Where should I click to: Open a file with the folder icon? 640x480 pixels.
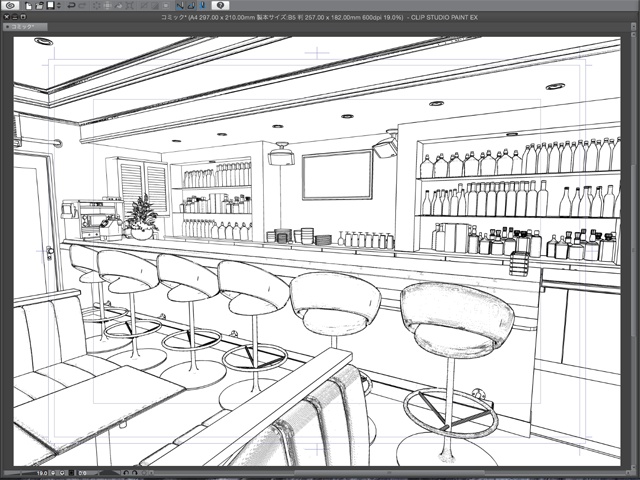coord(39,6)
